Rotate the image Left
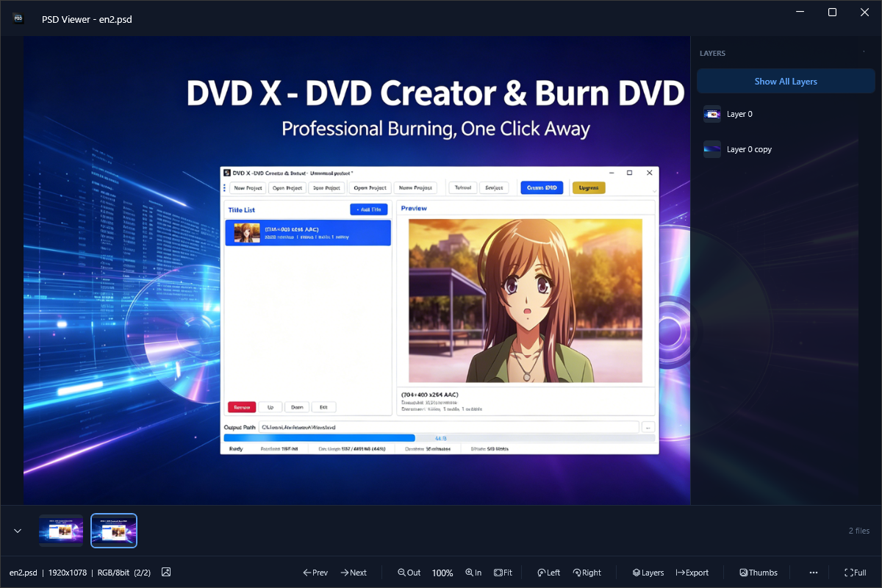This screenshot has width=882, height=588. 548,573
